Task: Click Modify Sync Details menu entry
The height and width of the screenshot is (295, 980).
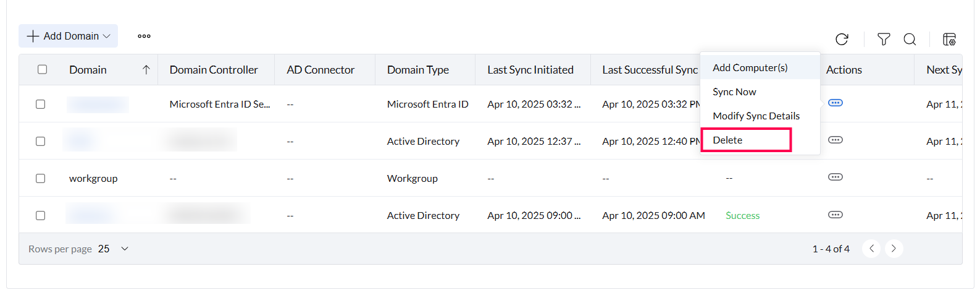Action: point(756,116)
